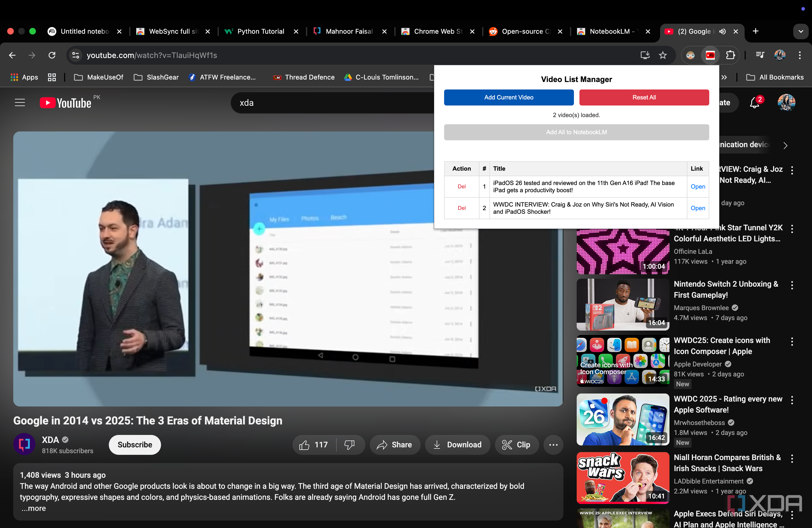
Task: Go to YouTube home via logo
Action: click(65, 103)
